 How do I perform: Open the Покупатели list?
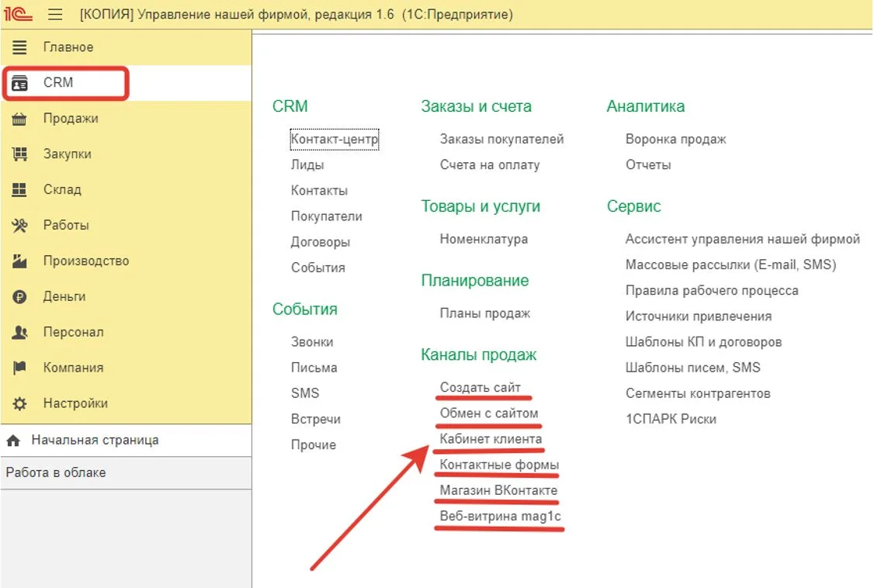326,216
